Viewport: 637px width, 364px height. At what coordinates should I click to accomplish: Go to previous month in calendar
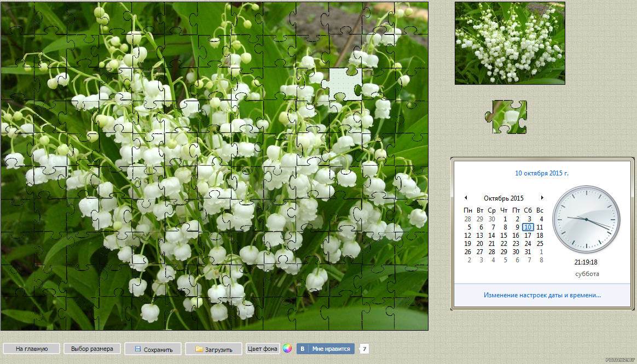click(x=466, y=198)
